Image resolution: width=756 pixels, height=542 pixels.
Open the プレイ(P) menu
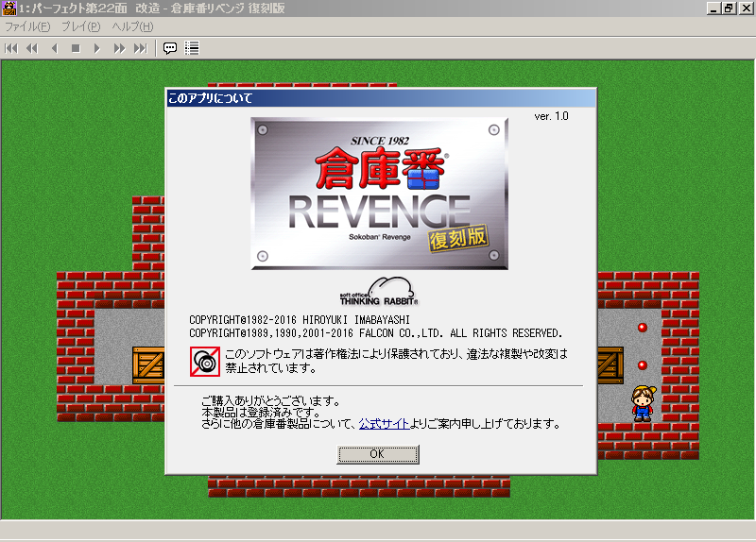tap(80, 25)
